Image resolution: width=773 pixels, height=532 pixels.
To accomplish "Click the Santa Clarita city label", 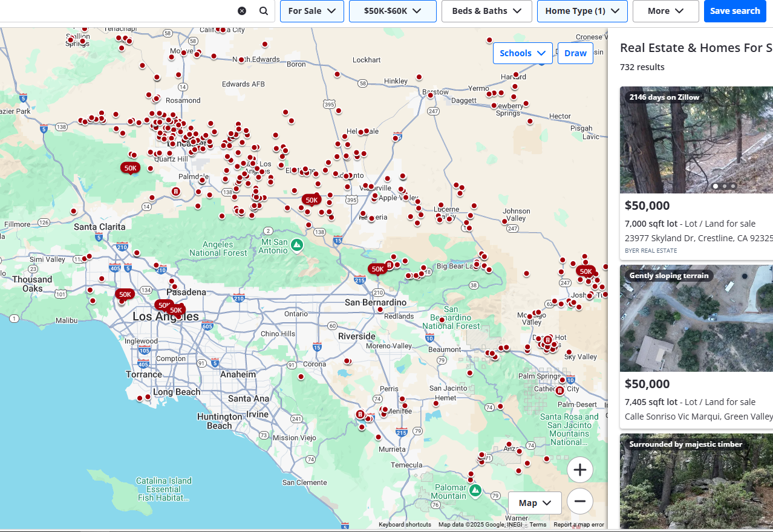I will click(100, 227).
